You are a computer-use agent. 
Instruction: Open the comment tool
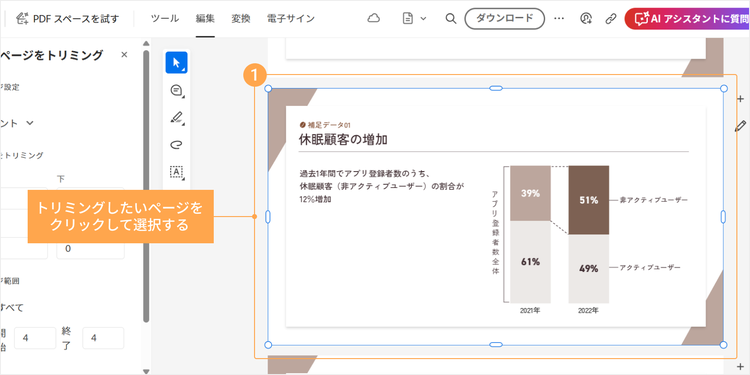[176, 90]
